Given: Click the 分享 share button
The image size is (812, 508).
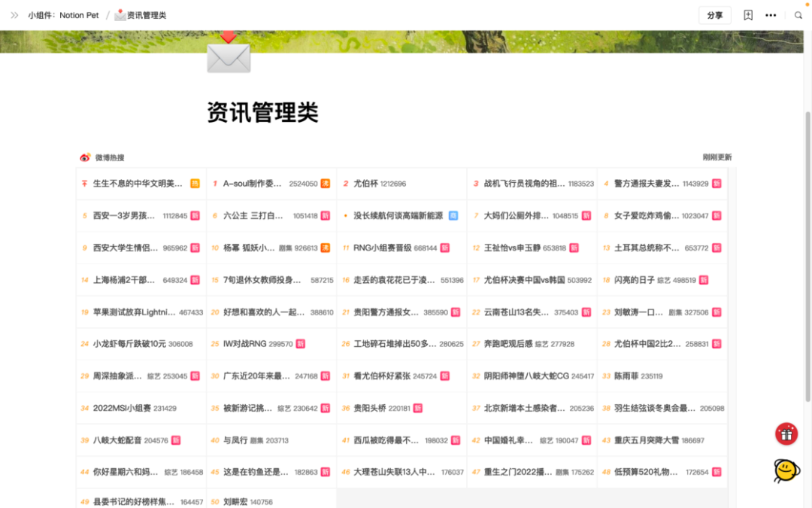Looking at the screenshot, I should (x=715, y=16).
